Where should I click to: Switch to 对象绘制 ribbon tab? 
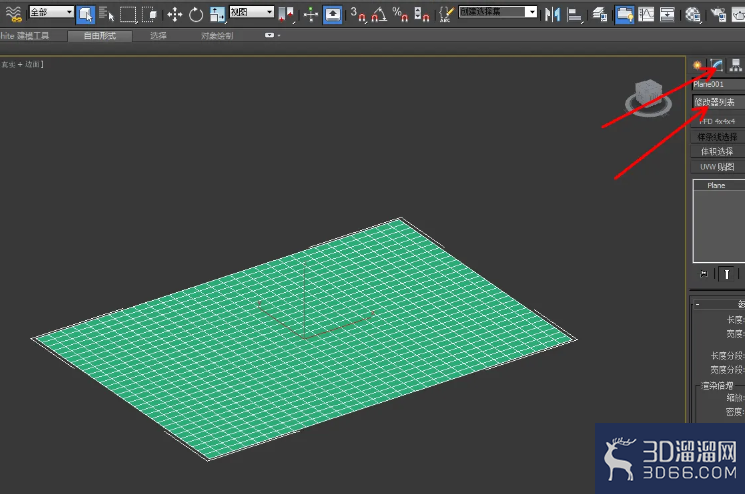(217, 36)
